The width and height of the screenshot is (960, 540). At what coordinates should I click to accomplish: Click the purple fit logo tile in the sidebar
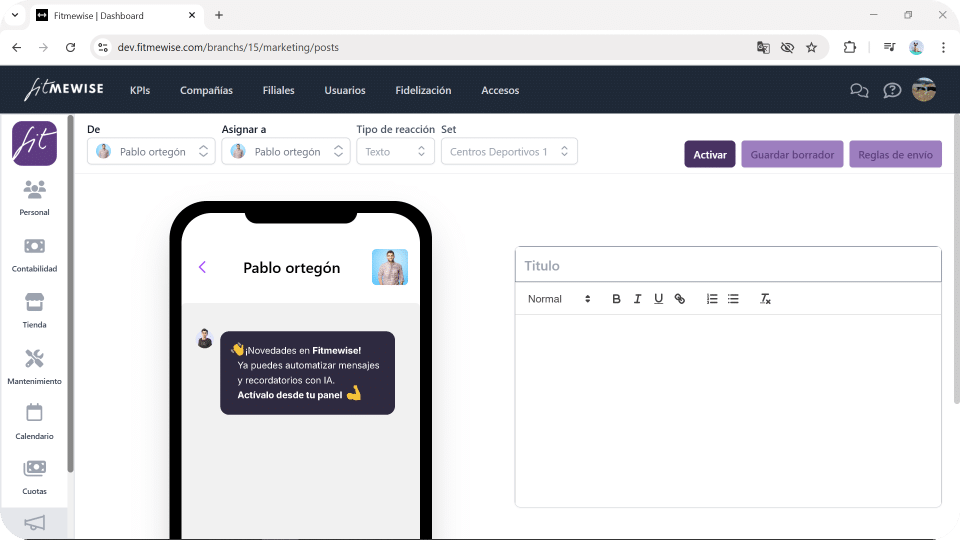click(34, 143)
